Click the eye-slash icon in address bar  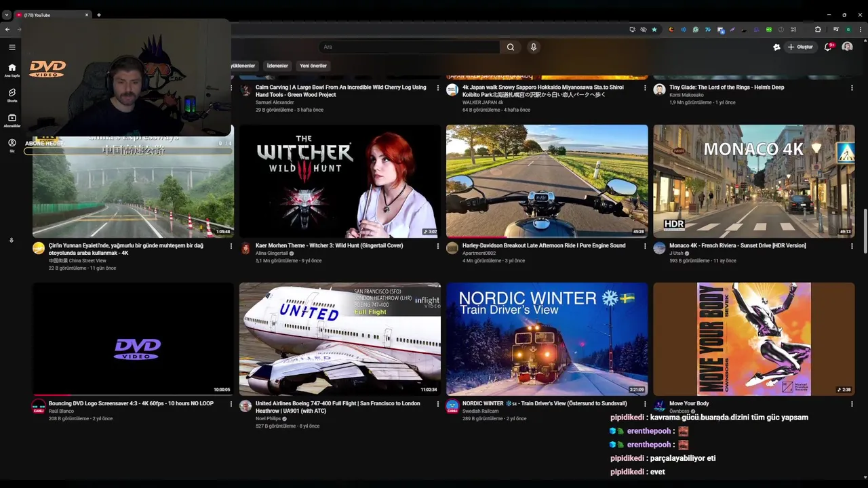(x=644, y=29)
